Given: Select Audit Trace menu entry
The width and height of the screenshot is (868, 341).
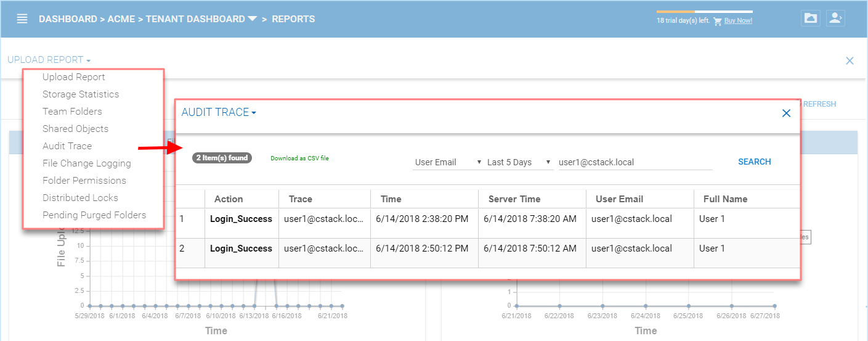Looking at the screenshot, I should point(67,146).
